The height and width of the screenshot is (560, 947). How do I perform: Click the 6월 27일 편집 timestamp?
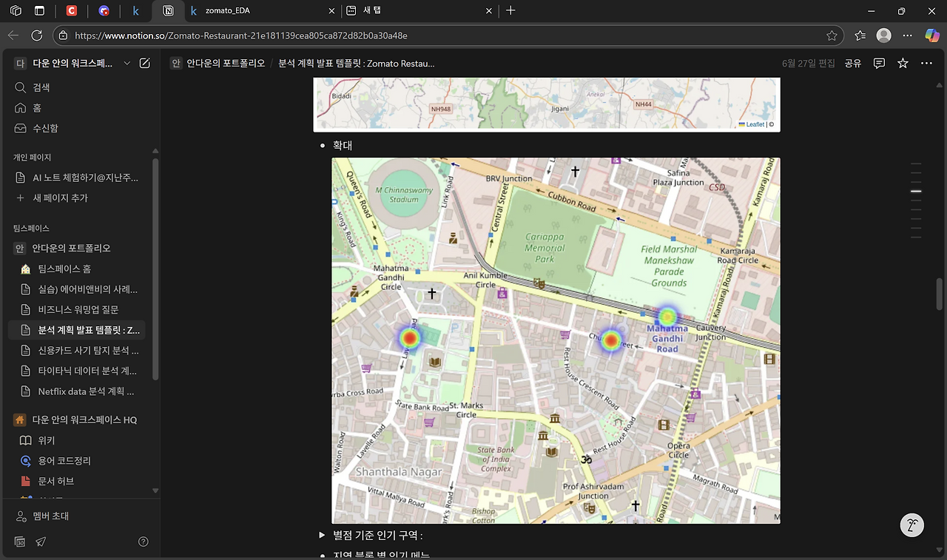coord(809,64)
